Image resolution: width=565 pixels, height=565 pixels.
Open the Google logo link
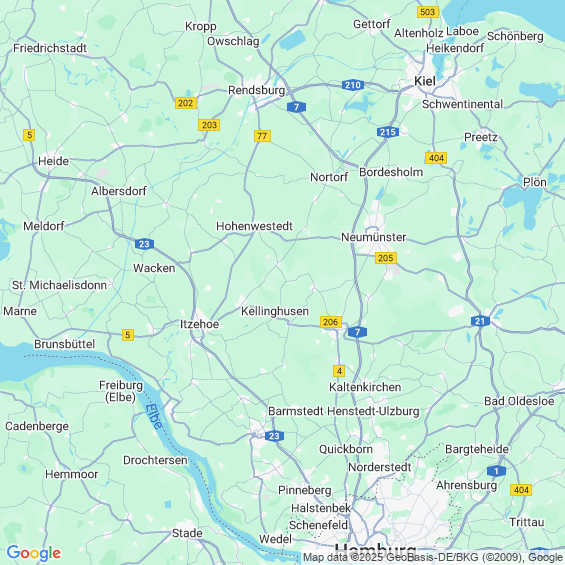34,553
